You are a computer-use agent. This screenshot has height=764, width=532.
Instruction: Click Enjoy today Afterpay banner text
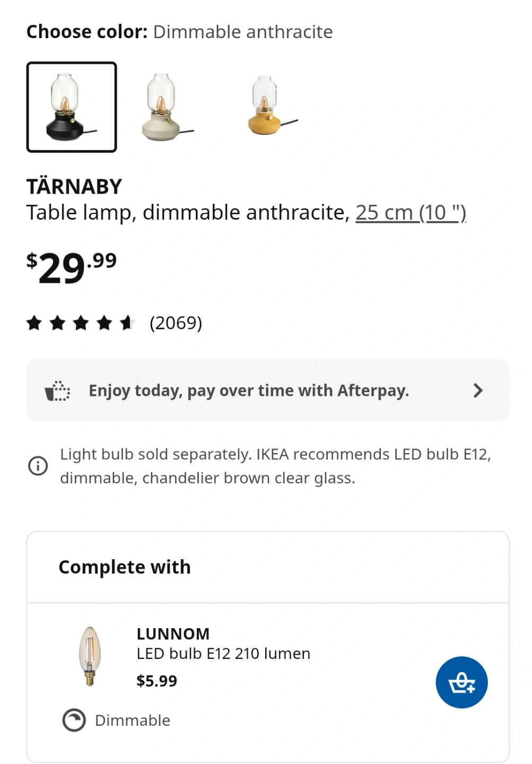[x=249, y=390]
